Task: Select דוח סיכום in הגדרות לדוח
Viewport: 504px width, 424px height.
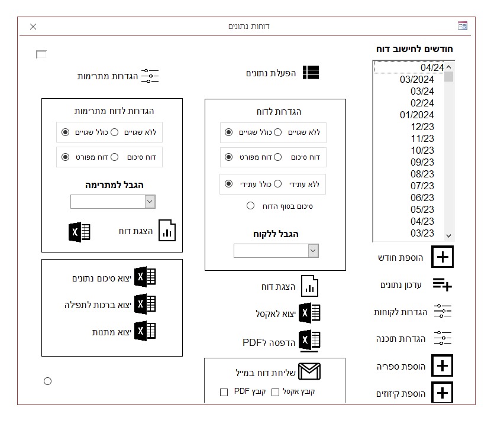Action: (x=277, y=157)
